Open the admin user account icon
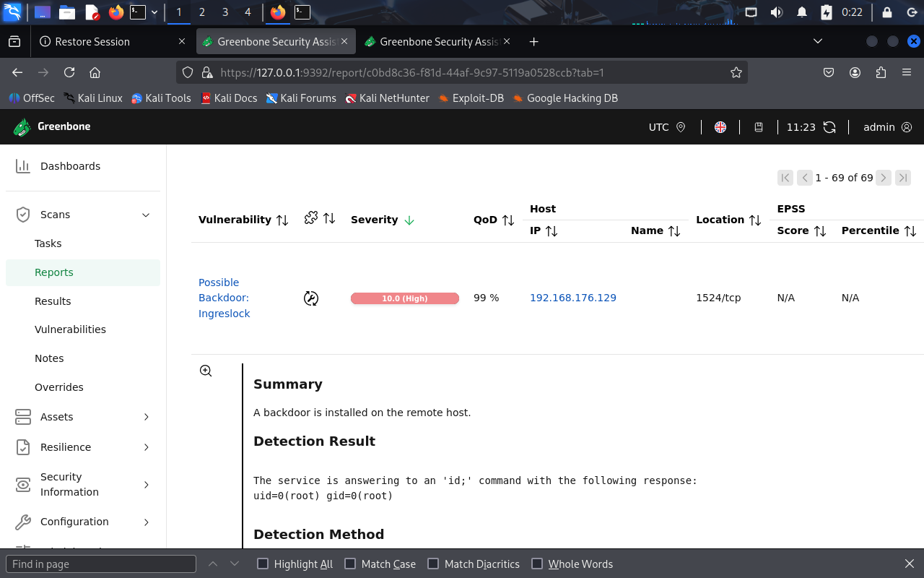The image size is (924, 578). click(x=908, y=127)
